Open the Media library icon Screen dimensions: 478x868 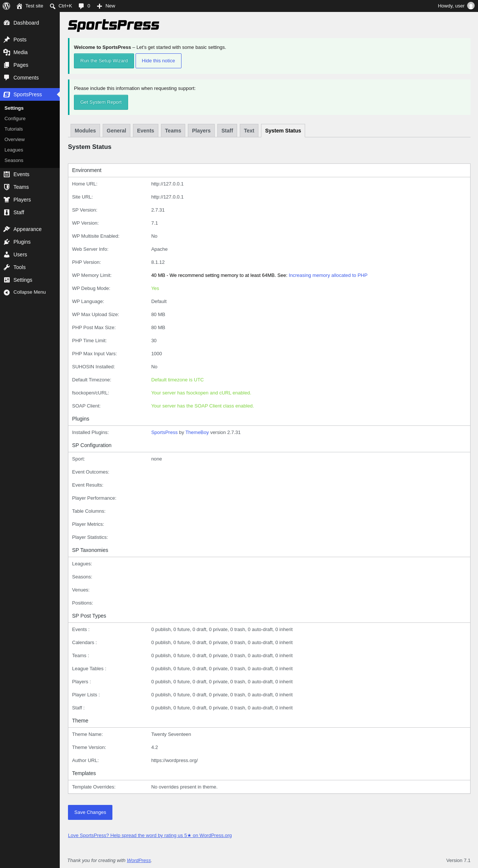click(x=7, y=52)
